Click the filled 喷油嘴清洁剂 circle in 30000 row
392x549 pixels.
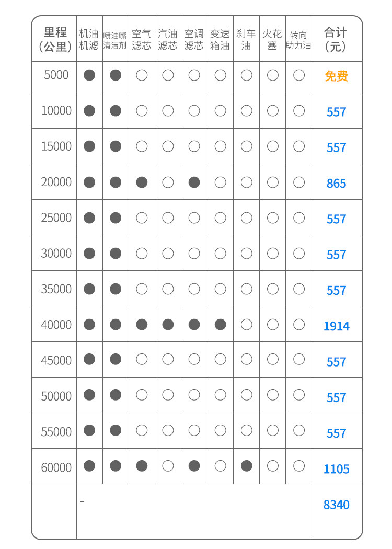point(116,254)
